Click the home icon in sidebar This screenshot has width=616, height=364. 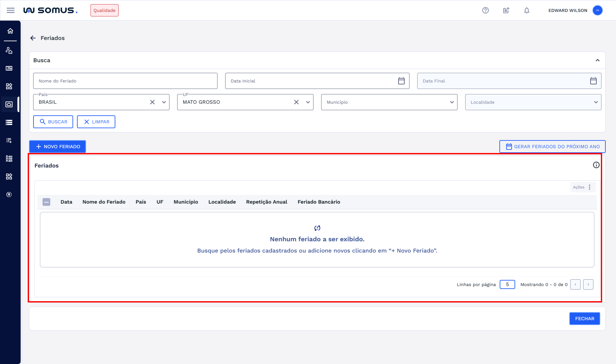click(10, 31)
